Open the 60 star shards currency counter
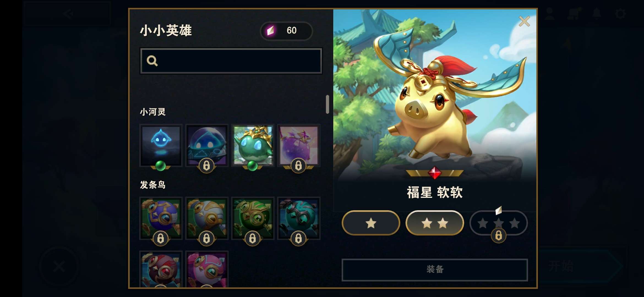The height and width of the screenshot is (297, 644). pyautogui.click(x=286, y=31)
